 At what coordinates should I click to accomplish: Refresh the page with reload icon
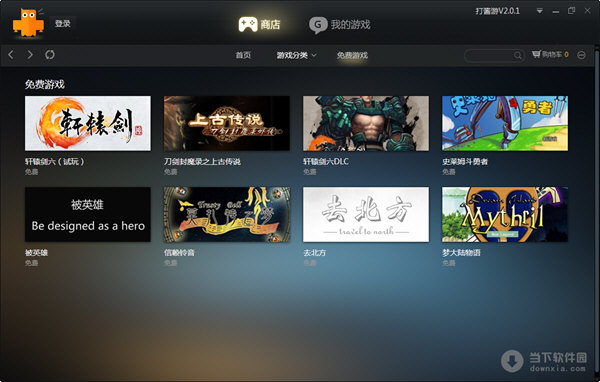[x=50, y=55]
